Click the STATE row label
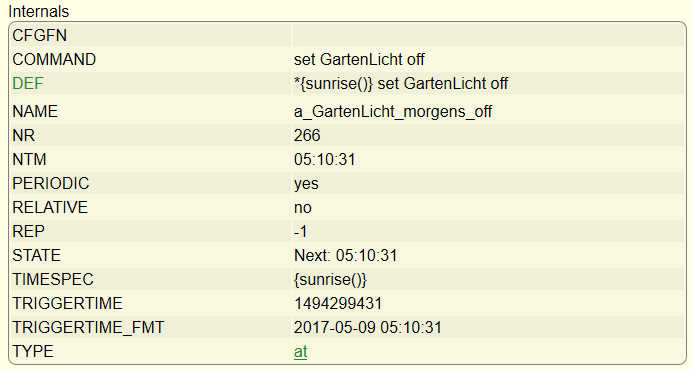The width and height of the screenshot is (692, 370). (x=37, y=256)
